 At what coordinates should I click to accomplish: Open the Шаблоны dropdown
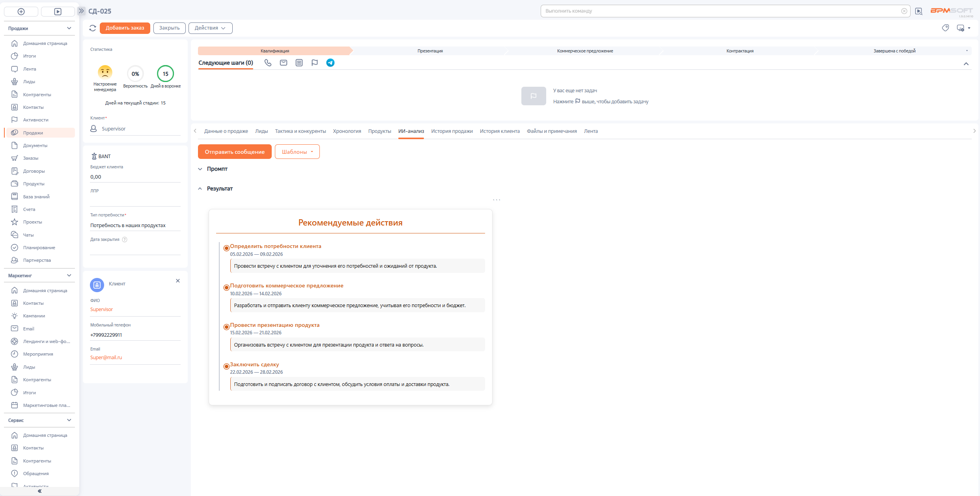pos(297,152)
